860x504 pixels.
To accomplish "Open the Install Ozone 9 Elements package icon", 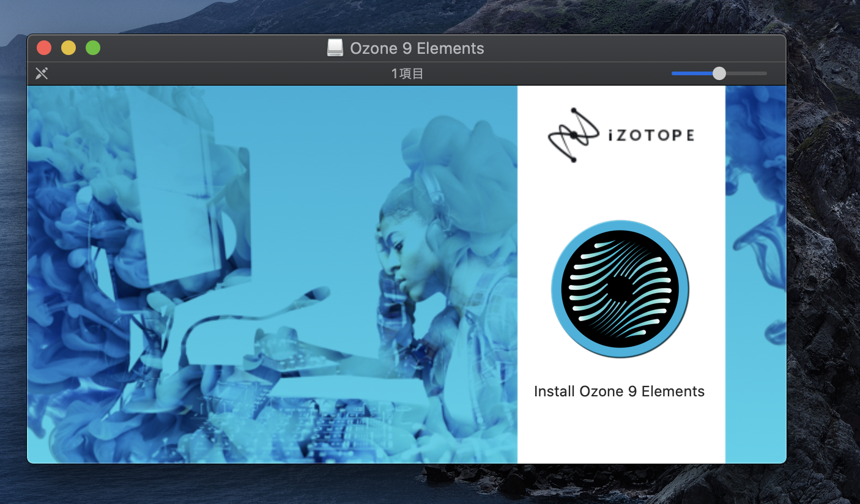I will click(x=620, y=289).
